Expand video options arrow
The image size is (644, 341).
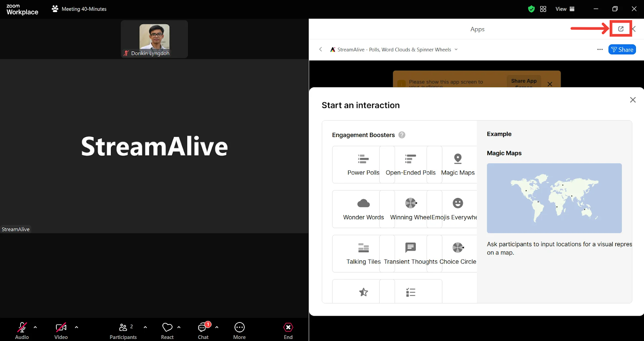(x=76, y=327)
